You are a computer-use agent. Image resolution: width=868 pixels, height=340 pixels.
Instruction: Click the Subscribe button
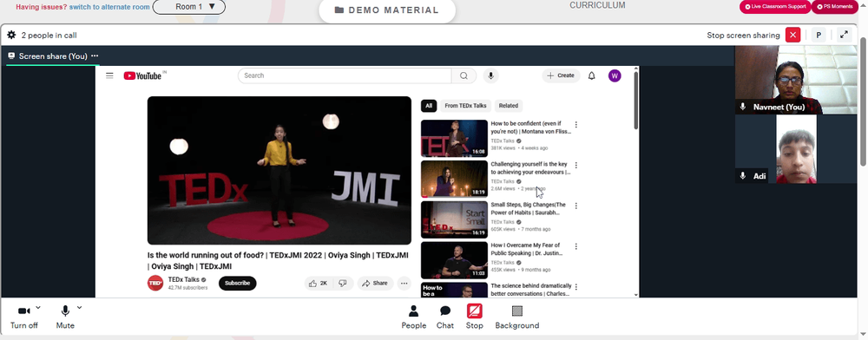tap(238, 283)
